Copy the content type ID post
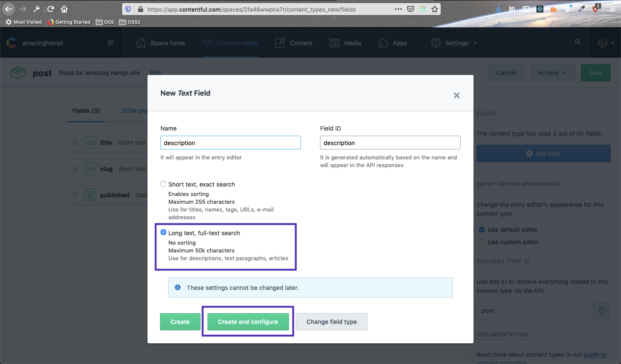The width and height of the screenshot is (621, 364). pos(602,311)
